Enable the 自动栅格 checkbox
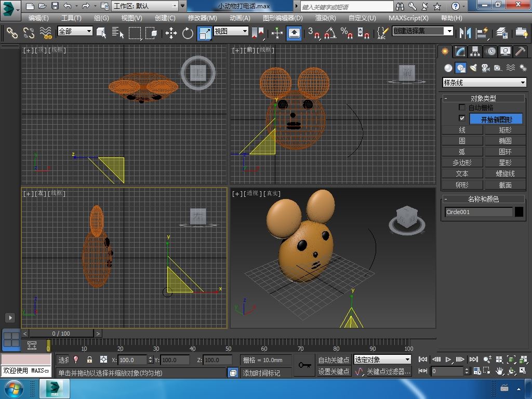 pyautogui.click(x=462, y=107)
